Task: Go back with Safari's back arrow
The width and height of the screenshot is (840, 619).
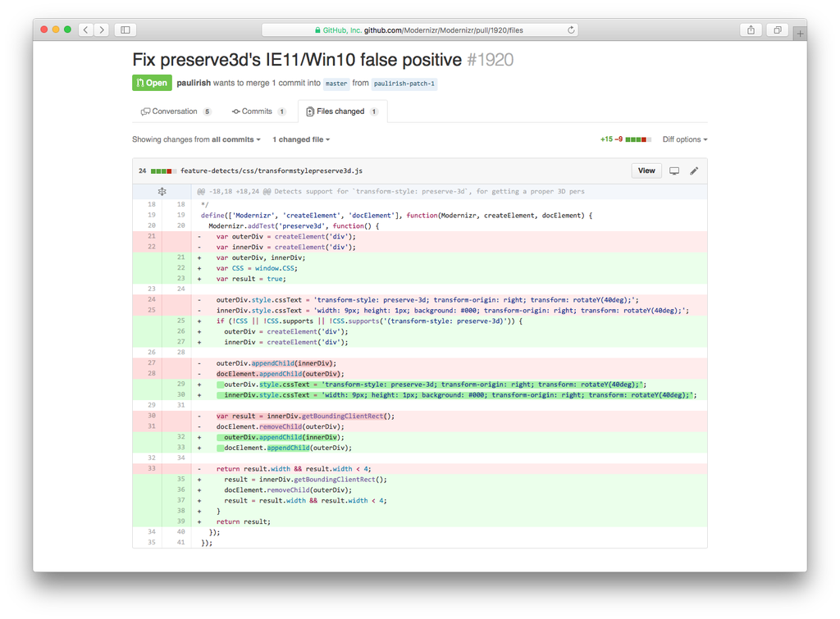Action: 85,30
